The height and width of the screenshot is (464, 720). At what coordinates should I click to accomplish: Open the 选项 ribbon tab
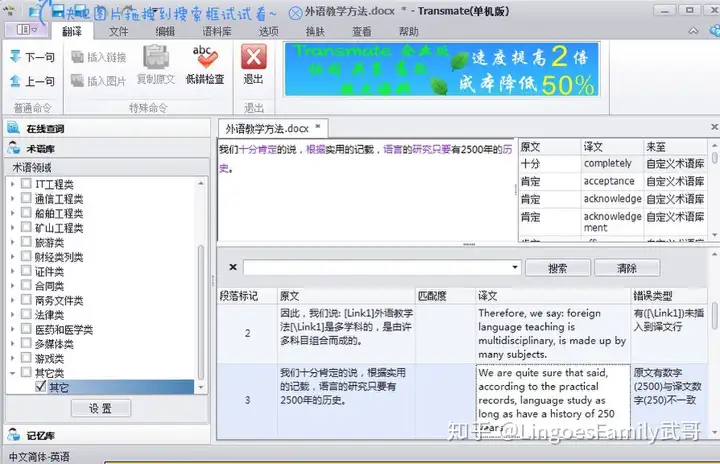[x=269, y=31]
